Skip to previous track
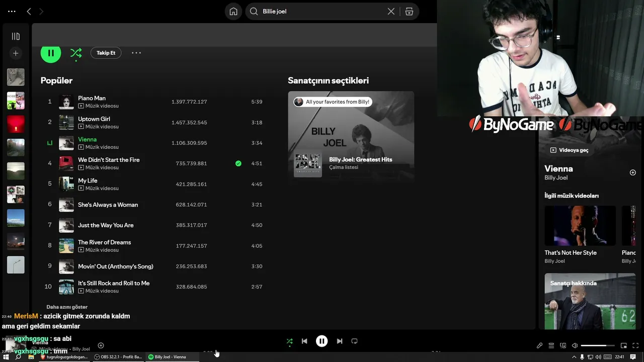 [x=304, y=341]
